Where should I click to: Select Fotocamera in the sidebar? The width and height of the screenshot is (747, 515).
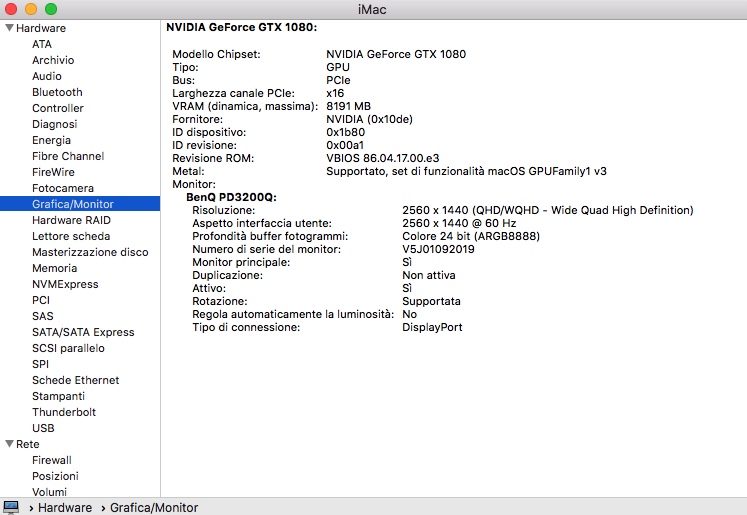click(63, 188)
